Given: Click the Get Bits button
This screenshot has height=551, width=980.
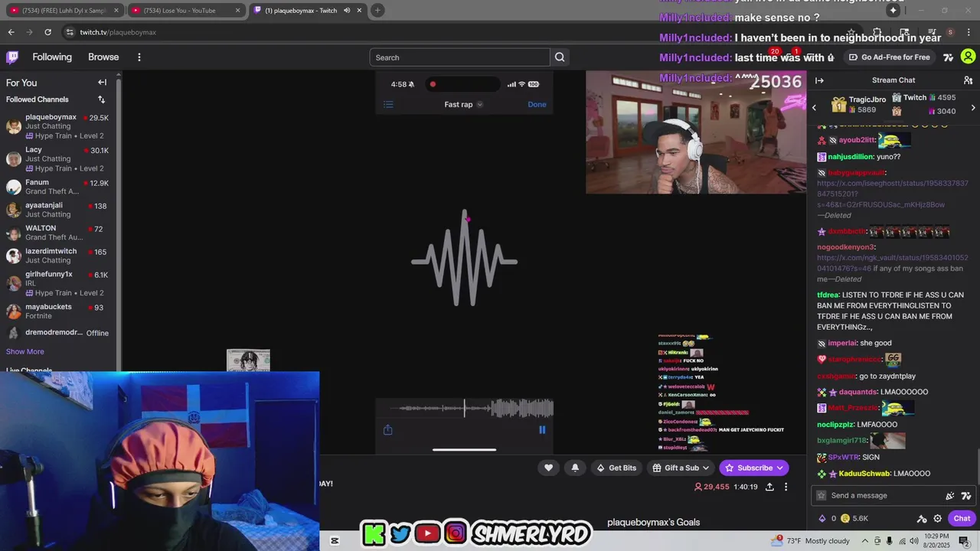Looking at the screenshot, I should (x=616, y=468).
